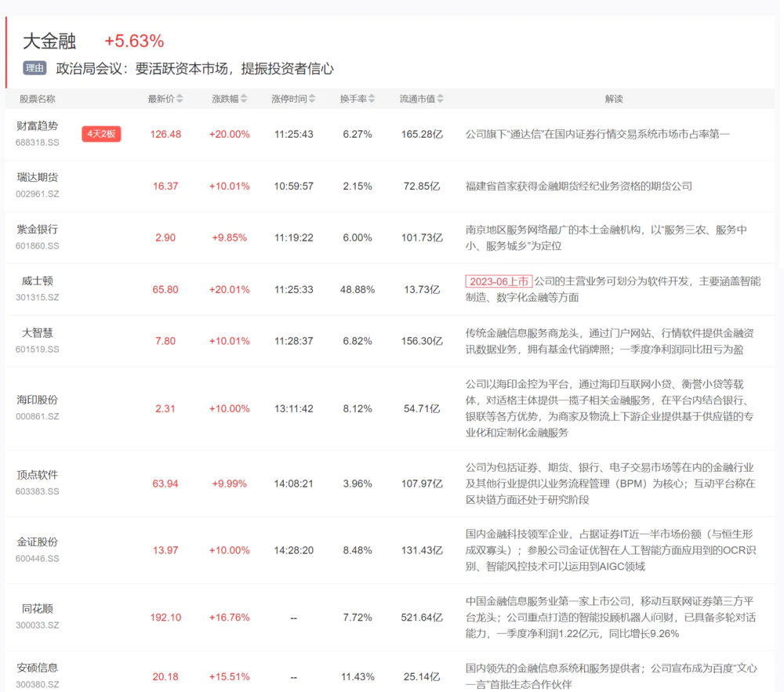Select stock code 600446.SS
Viewport: 784px width, 692px height.
[37, 559]
